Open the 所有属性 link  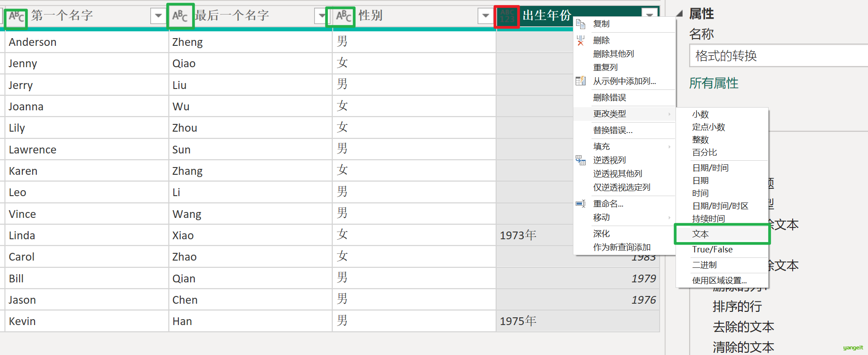(x=714, y=83)
